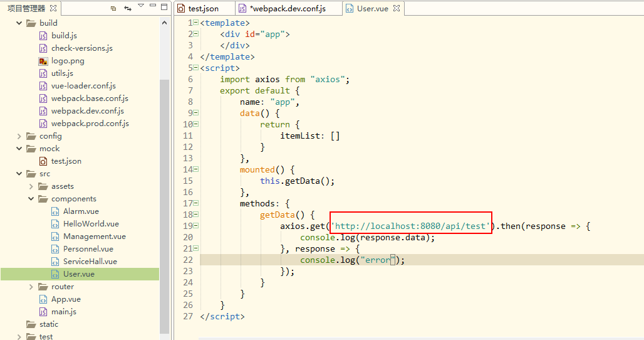The width and height of the screenshot is (644, 340).
Task: Fold the mounted function at line 14
Action: click(x=196, y=169)
